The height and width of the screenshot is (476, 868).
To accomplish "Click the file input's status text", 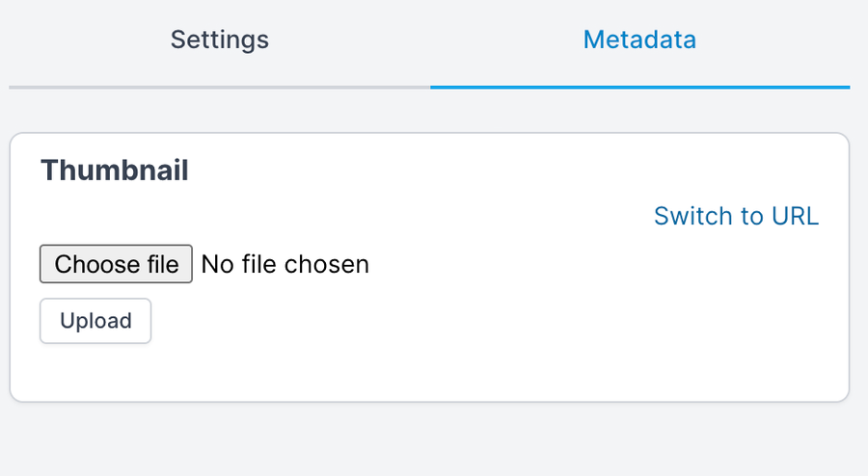I will (285, 264).
